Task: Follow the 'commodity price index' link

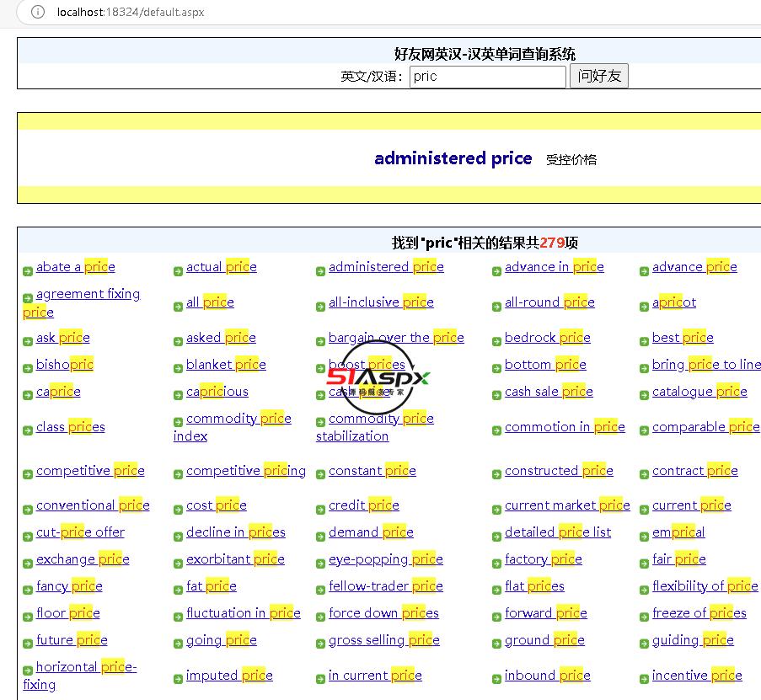Action: click(238, 419)
